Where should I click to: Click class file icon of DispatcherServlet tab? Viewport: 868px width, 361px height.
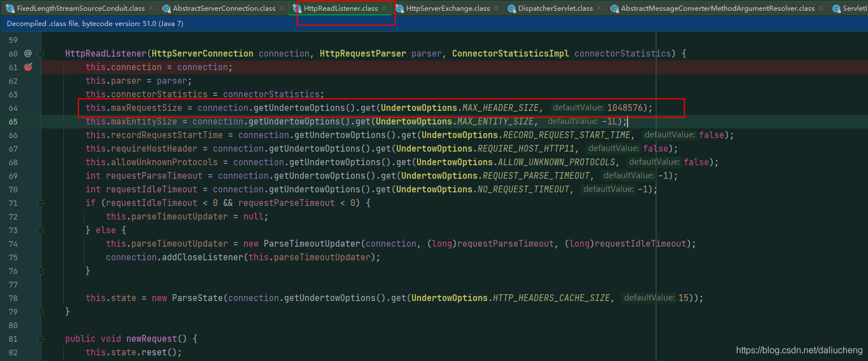pos(512,8)
